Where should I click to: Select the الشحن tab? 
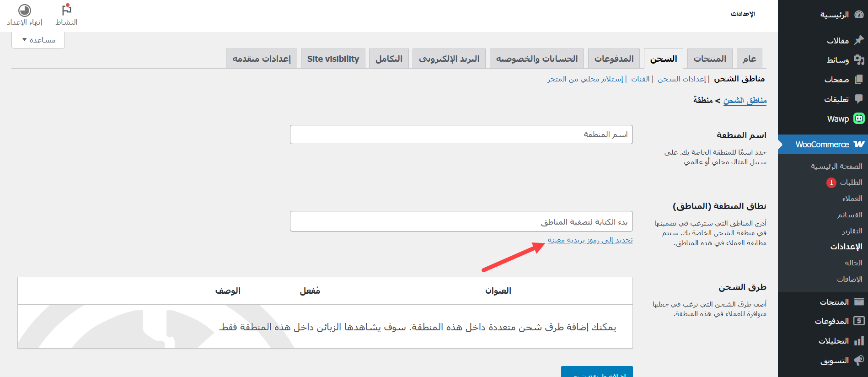[664, 59]
